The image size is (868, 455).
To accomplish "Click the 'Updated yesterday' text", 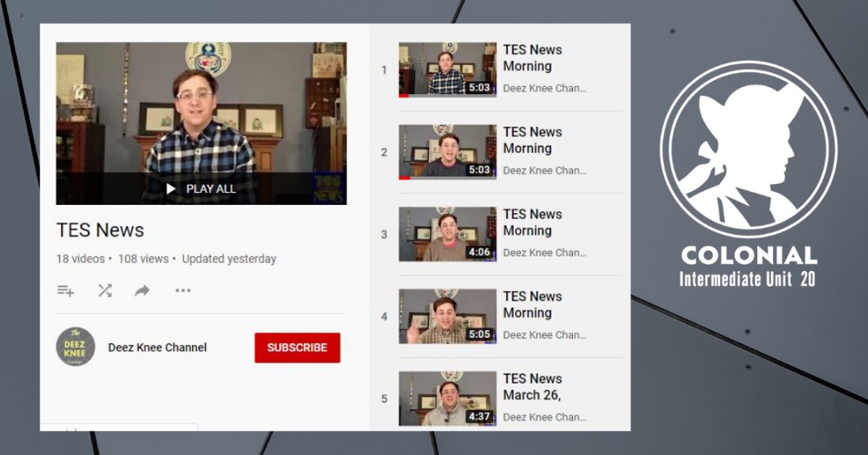I will (x=229, y=259).
